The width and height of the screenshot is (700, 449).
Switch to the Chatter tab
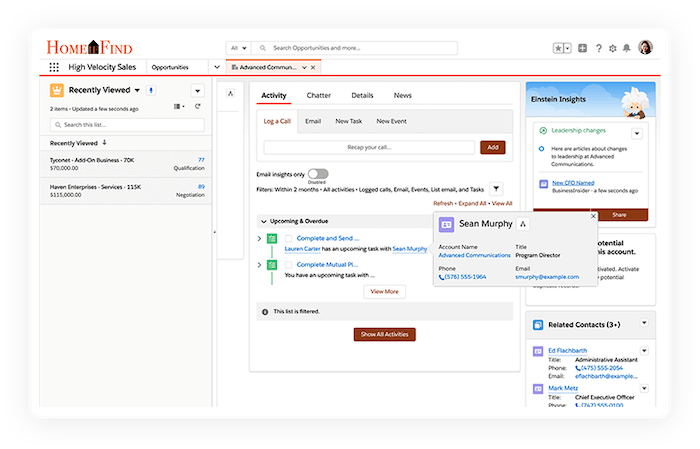coord(319,95)
